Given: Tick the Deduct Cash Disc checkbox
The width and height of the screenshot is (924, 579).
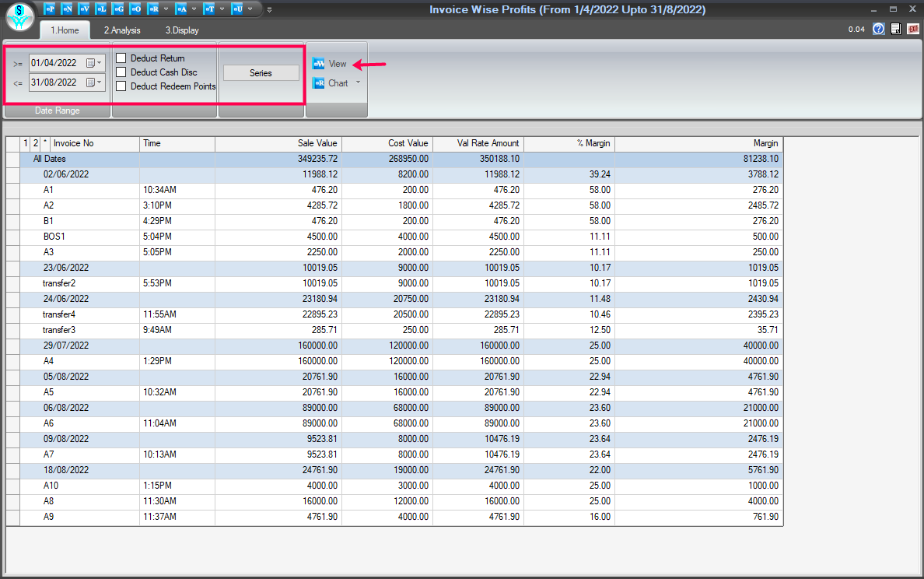Looking at the screenshot, I should click(x=121, y=72).
